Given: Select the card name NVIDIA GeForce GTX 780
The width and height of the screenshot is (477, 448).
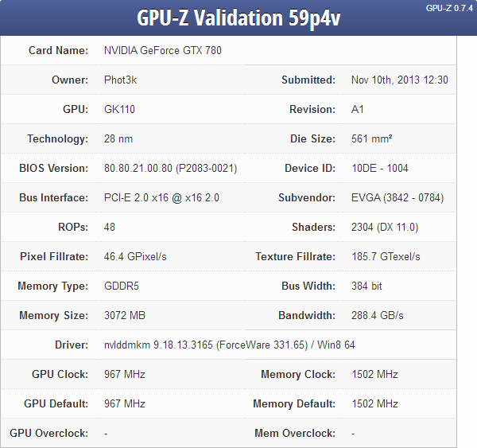Looking at the screenshot, I should pos(162,50).
